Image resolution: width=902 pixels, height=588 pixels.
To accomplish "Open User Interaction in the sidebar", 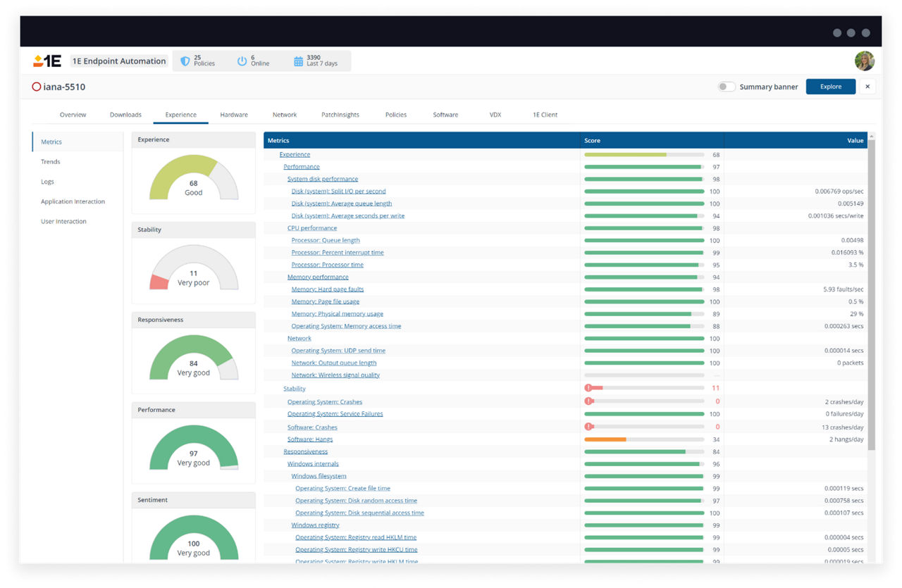I will pos(63,221).
